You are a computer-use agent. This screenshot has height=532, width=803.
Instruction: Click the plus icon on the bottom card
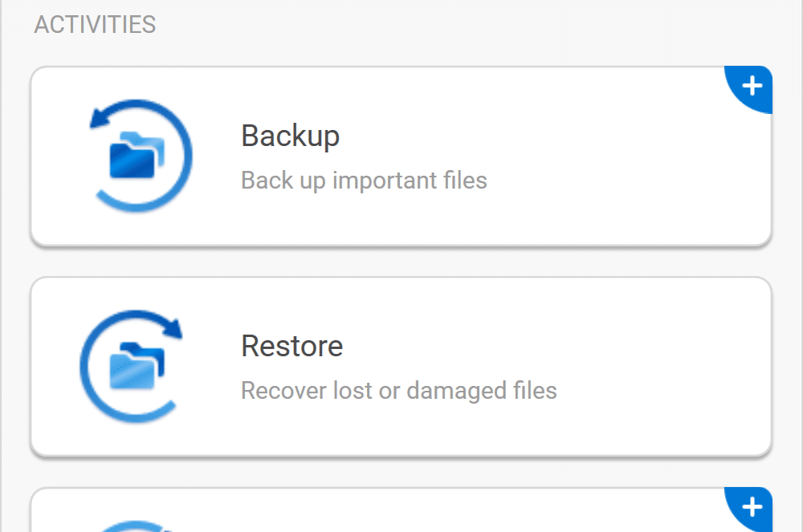tap(752, 507)
